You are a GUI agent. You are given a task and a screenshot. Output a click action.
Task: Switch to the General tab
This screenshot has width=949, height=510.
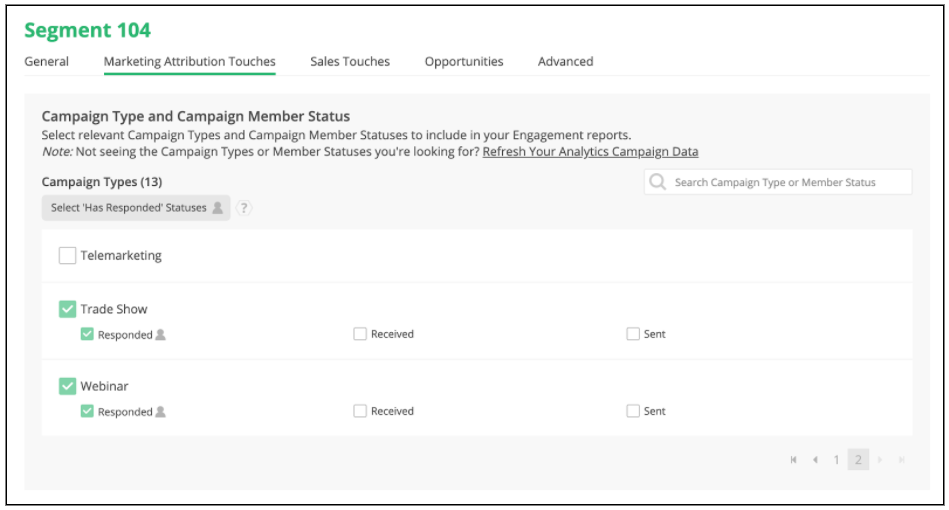coord(46,62)
